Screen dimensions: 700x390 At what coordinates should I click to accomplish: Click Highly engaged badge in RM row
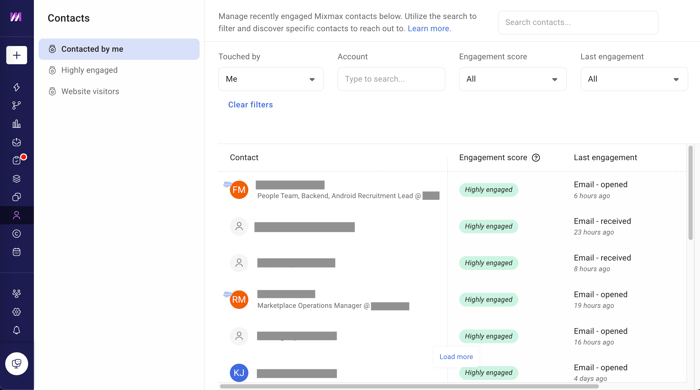488,299
